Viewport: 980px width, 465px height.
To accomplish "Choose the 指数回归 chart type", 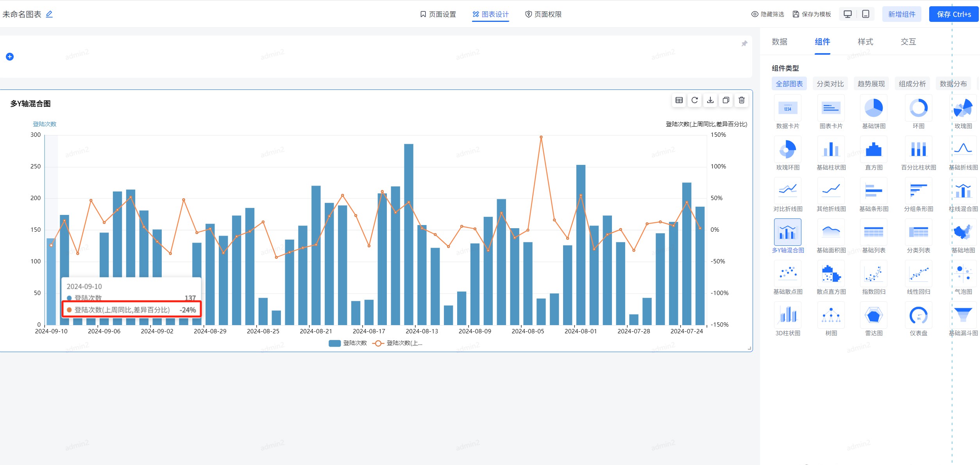I will pyautogui.click(x=874, y=278).
